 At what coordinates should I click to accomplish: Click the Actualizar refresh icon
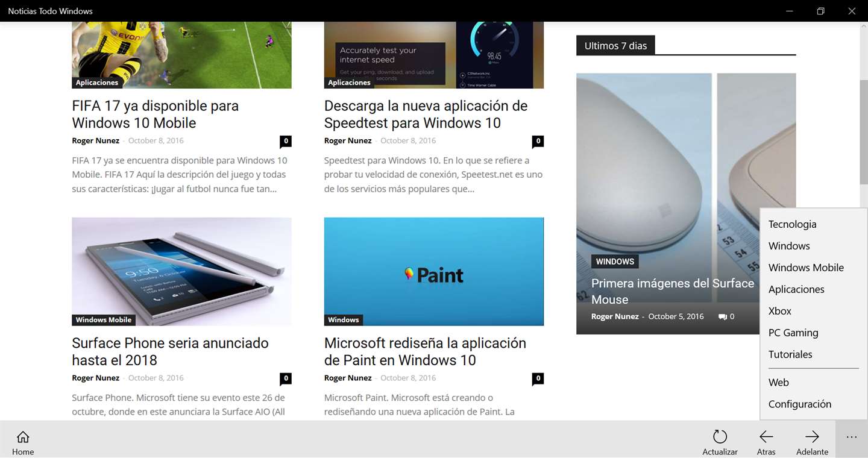720,436
